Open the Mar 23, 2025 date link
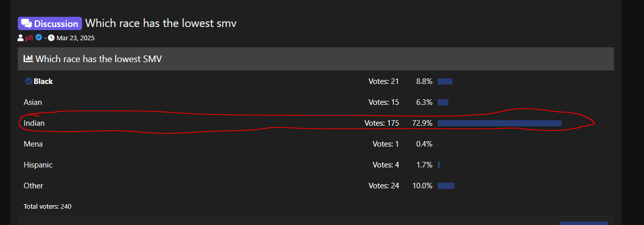 pos(75,38)
